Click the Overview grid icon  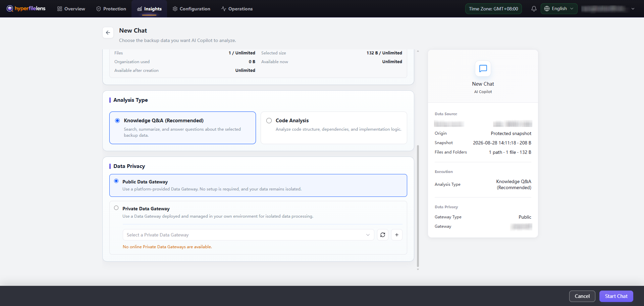60,9
